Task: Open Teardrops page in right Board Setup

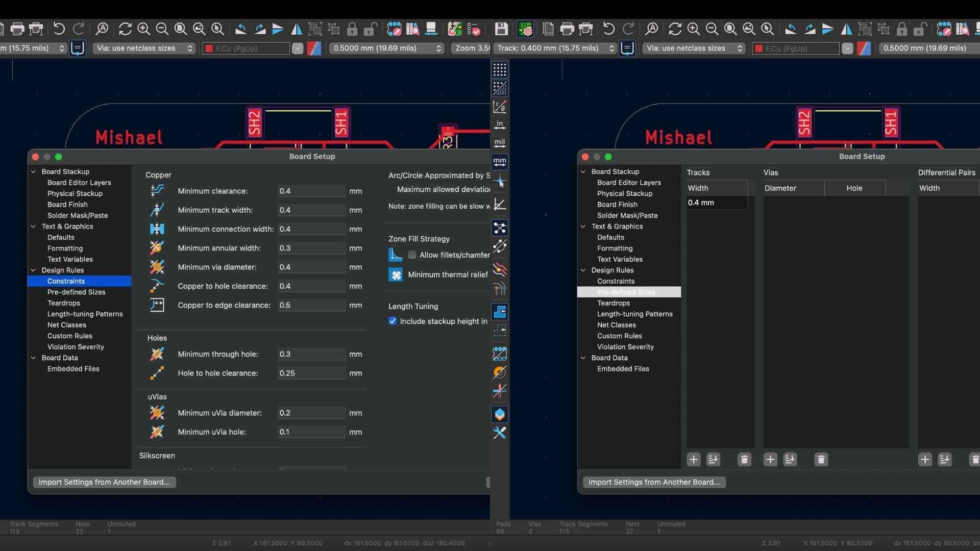Action: [x=614, y=303]
